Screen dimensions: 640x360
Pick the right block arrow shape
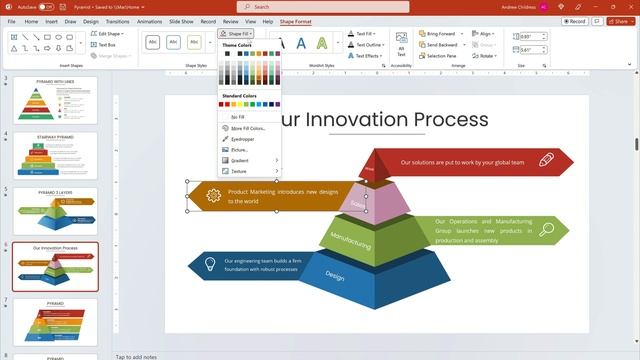pyautogui.click(x=47, y=48)
